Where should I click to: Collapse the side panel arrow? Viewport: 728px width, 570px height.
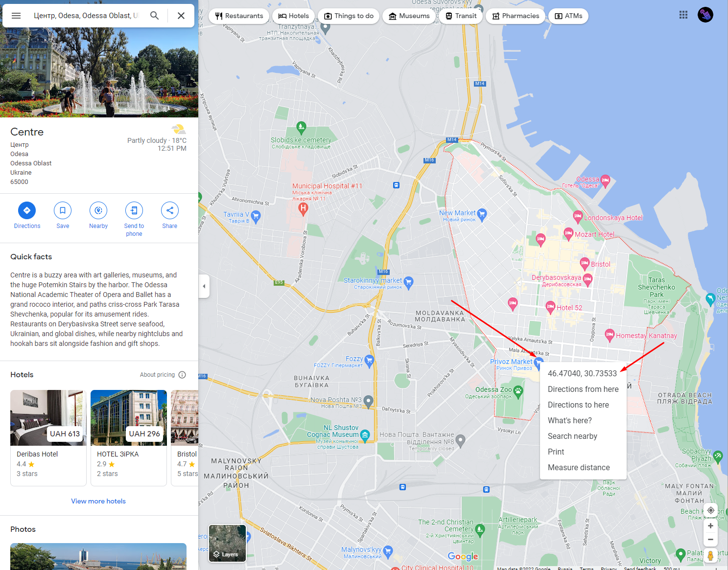[204, 286]
